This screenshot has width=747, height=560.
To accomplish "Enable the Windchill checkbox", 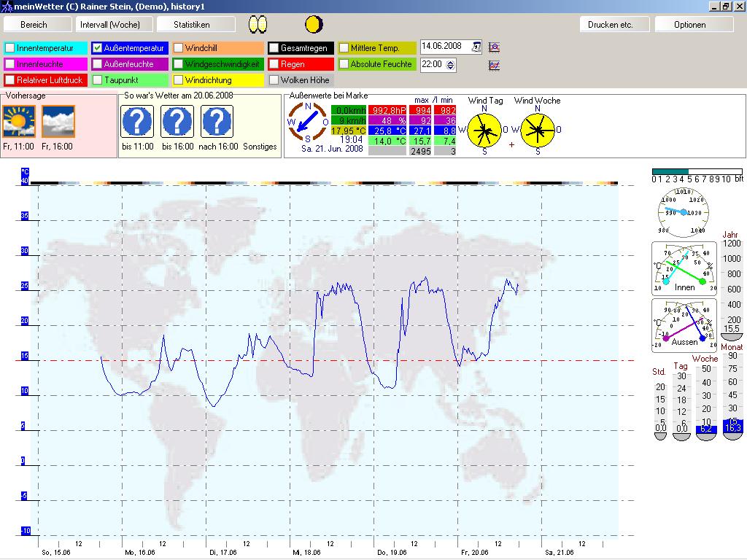I will (x=178, y=48).
